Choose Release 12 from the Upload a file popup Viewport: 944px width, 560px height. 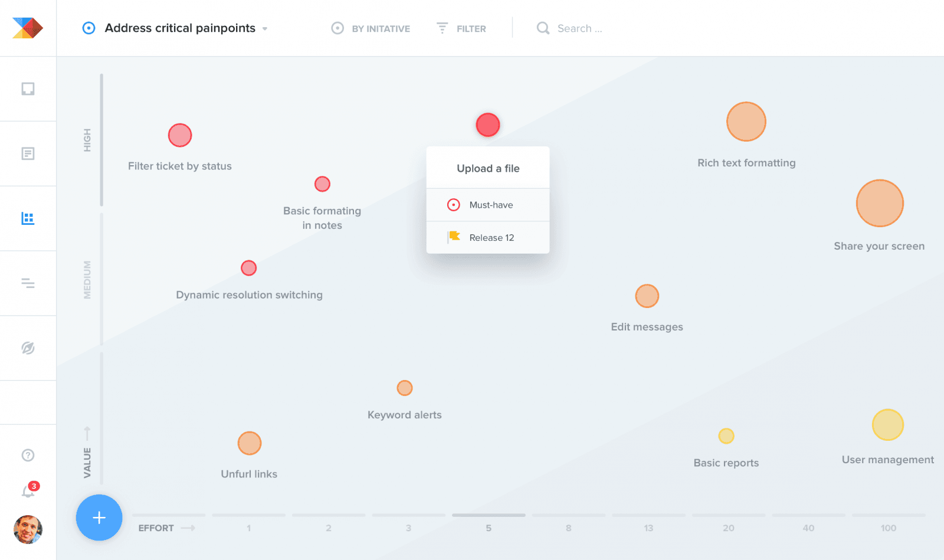tap(491, 237)
